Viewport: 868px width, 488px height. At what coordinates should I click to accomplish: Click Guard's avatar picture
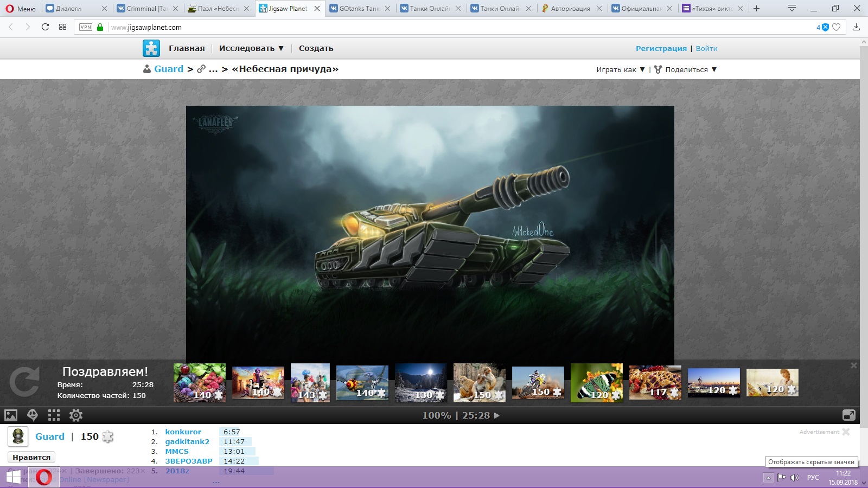[18, 436]
